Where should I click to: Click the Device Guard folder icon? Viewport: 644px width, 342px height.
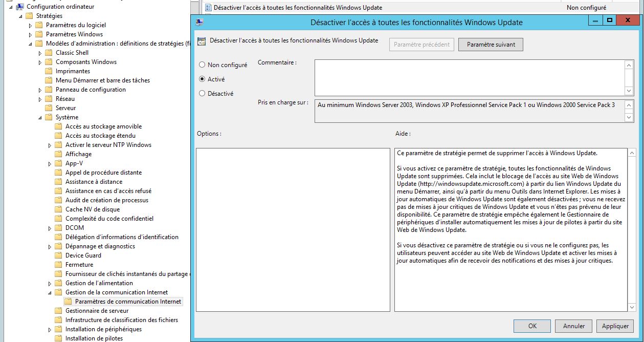pos(59,255)
